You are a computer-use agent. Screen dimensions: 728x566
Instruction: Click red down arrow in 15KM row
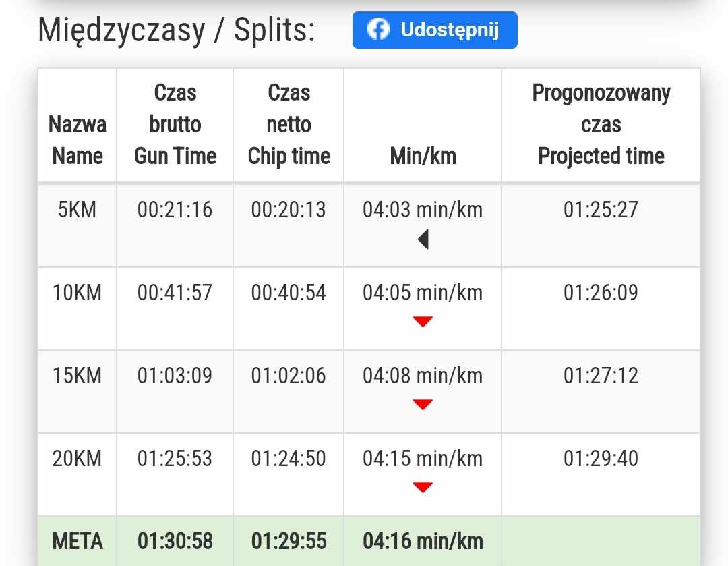[423, 405]
